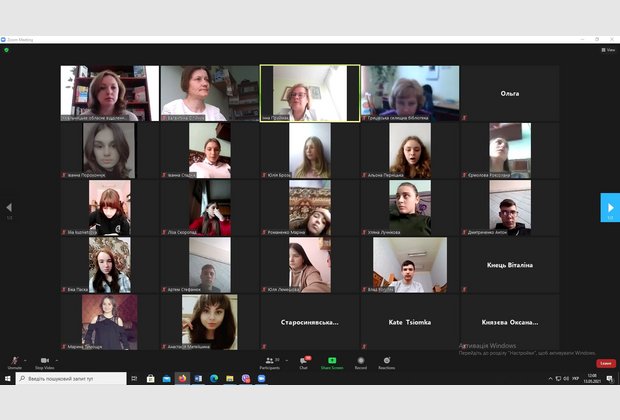Start recording with the Record button
620x420 pixels.
(x=361, y=363)
